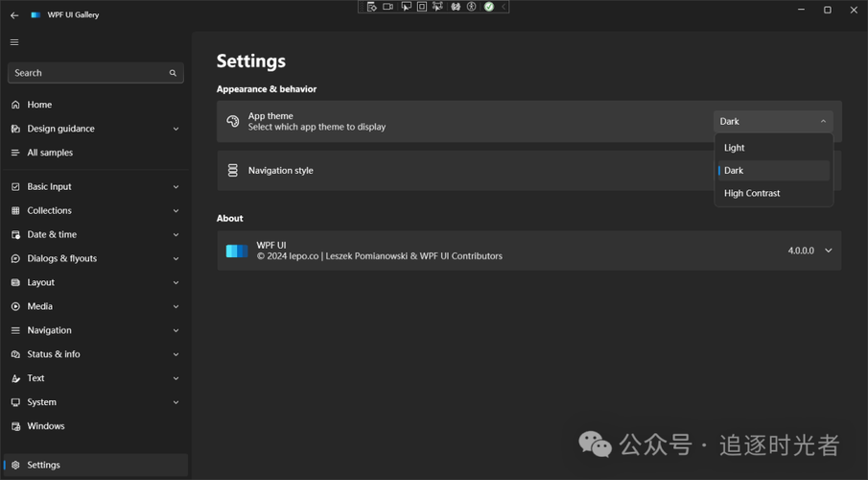Click the green checkmark in the debug toolbar

(489, 7)
